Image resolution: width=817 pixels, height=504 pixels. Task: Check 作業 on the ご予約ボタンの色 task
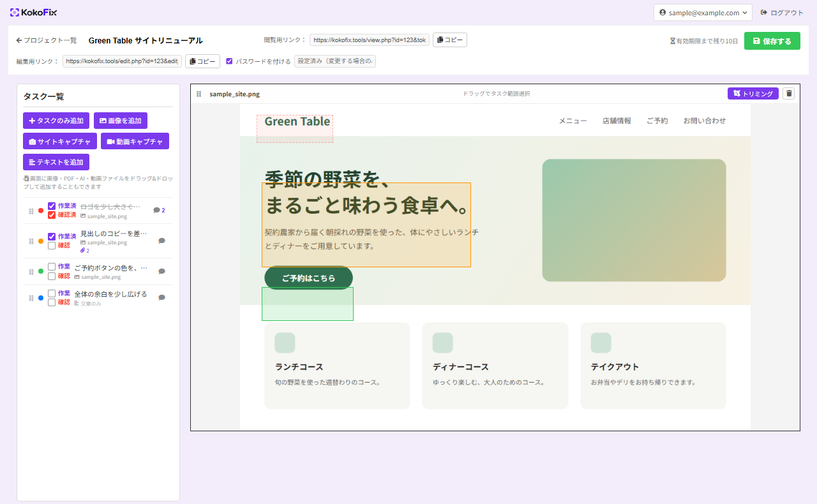[x=52, y=267]
